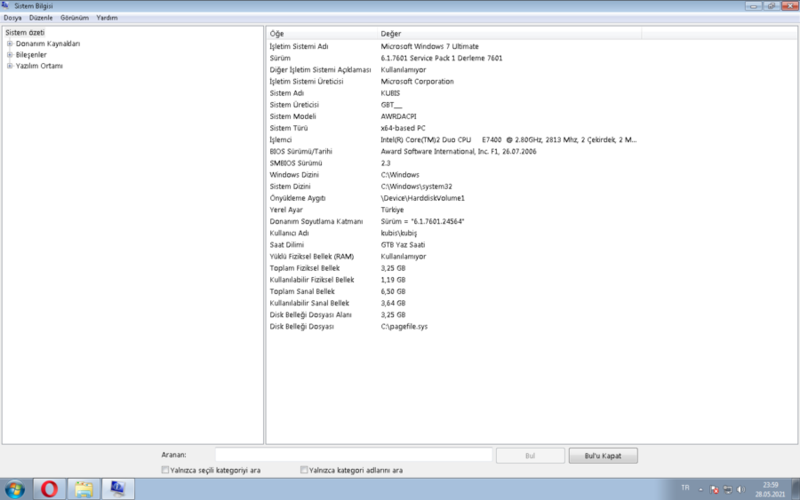The height and width of the screenshot is (500, 800).
Task: Click the Değer column header
Action: [x=510, y=34]
